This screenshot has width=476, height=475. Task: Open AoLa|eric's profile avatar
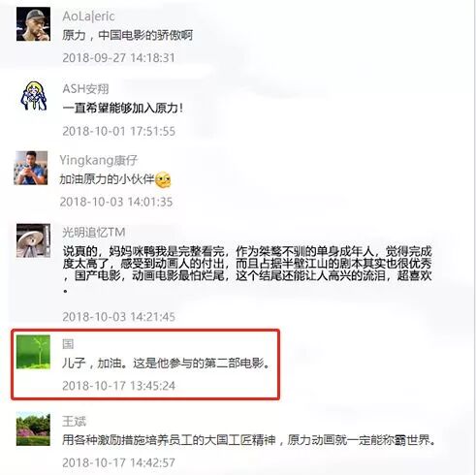click(x=33, y=24)
